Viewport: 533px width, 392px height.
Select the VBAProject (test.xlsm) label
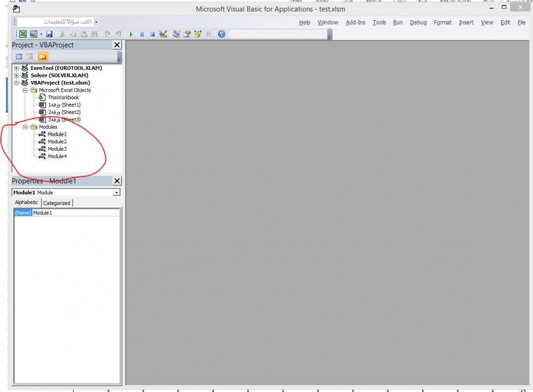[60, 83]
